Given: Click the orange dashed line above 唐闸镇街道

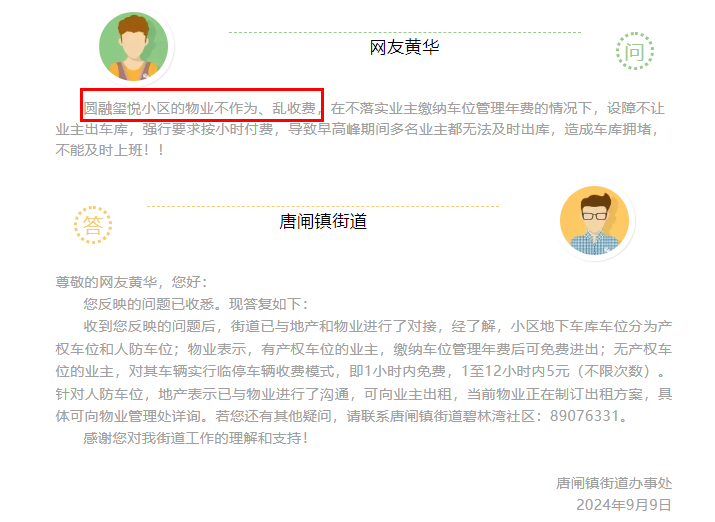Looking at the screenshot, I should pos(323,206).
